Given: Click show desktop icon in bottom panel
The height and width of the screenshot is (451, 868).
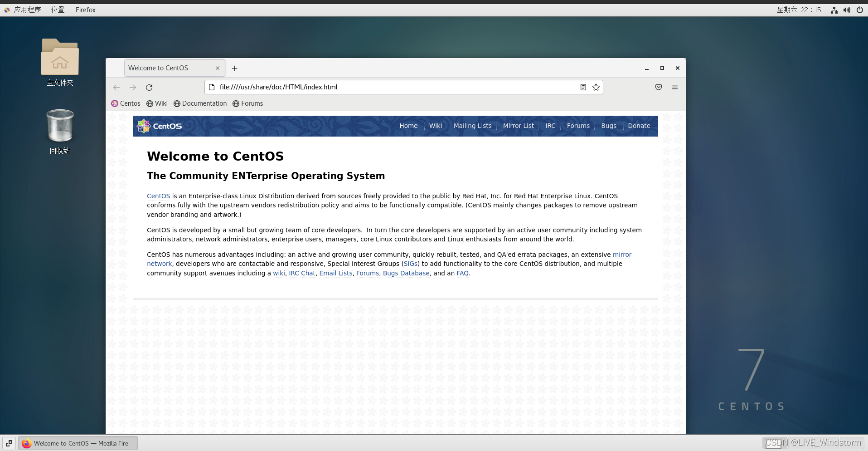Looking at the screenshot, I should coord(9,443).
